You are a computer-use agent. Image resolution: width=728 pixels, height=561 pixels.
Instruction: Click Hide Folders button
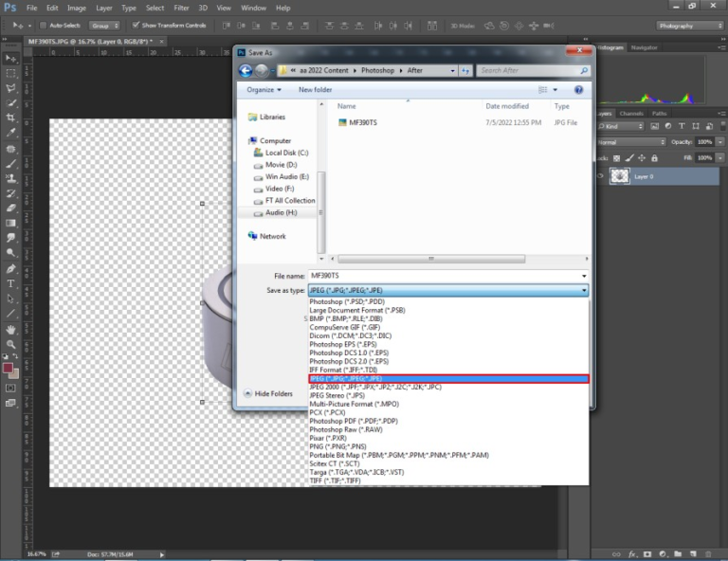coord(268,393)
